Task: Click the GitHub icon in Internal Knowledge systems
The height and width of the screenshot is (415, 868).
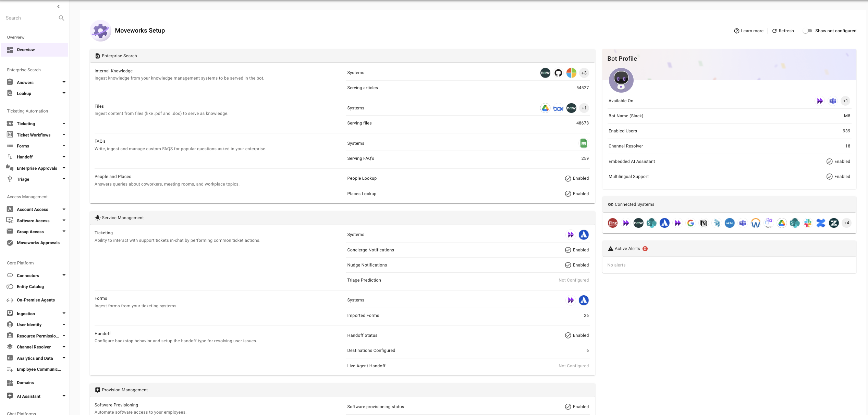Action: (x=558, y=73)
